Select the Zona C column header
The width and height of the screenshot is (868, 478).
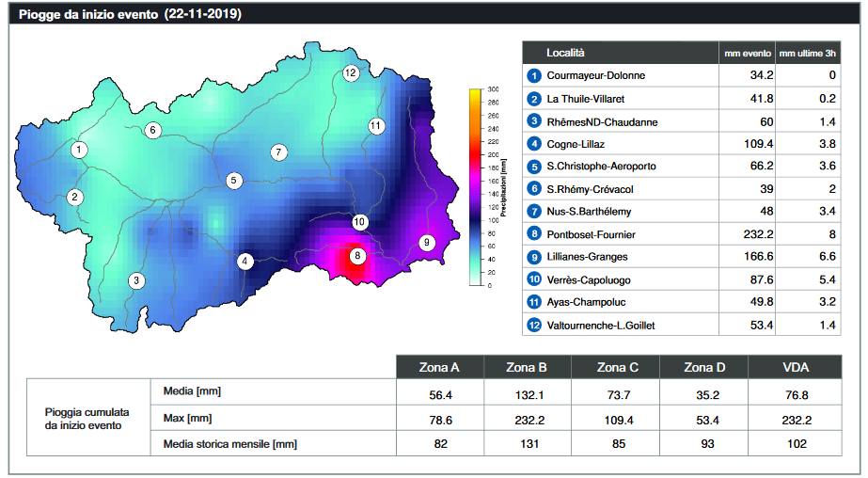tap(616, 367)
